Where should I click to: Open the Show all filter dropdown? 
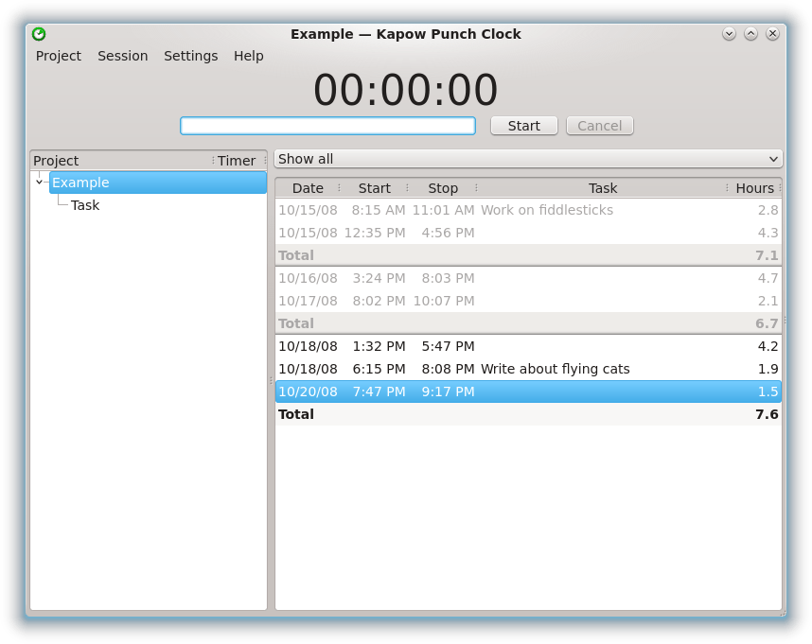(528, 159)
